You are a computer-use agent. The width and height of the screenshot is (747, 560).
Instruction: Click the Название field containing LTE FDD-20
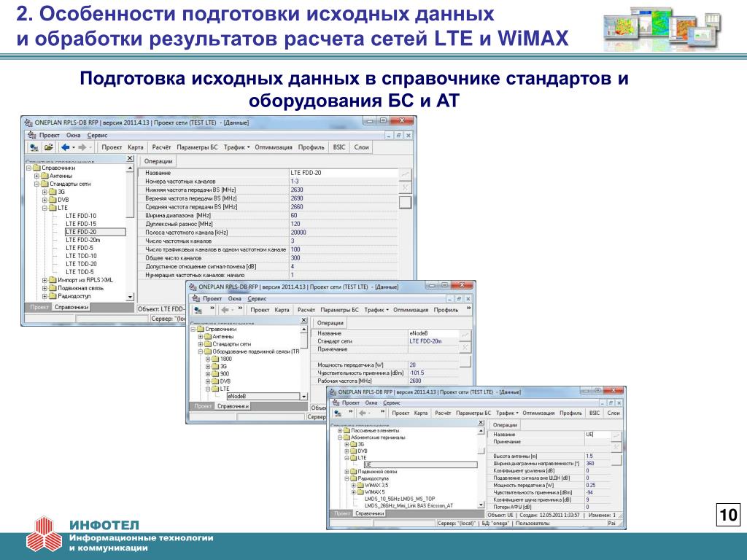click(x=343, y=173)
